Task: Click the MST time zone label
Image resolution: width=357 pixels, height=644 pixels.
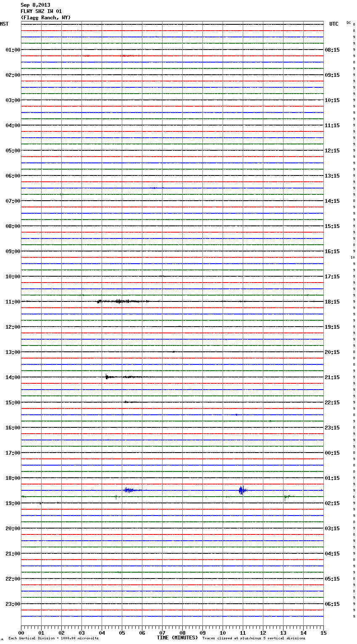Action: [4, 24]
